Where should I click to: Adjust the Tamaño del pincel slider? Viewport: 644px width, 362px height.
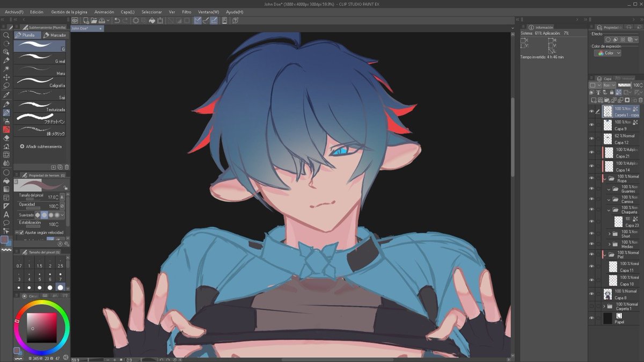click(33, 199)
